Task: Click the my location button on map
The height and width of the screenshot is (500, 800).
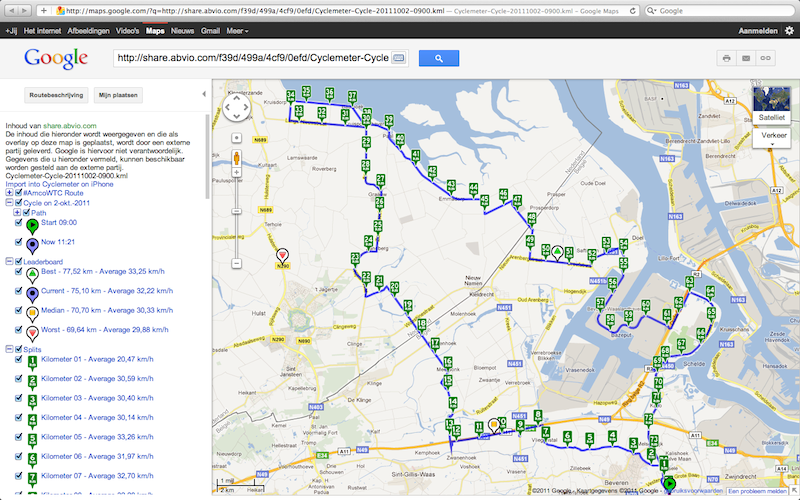Action: click(x=237, y=138)
